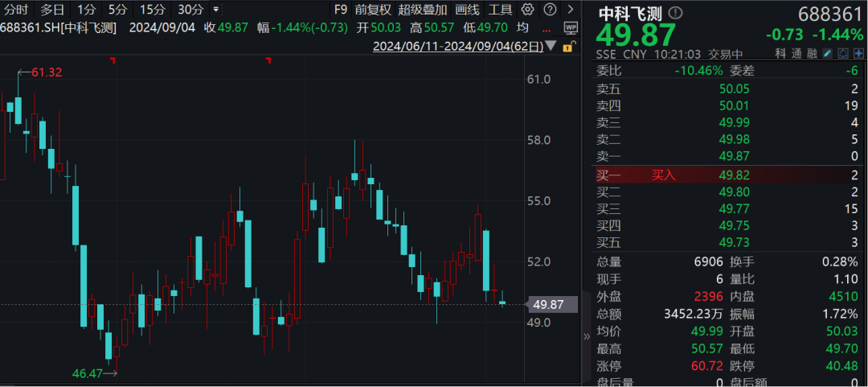Click the 振幅 value 1.72%

841,315
